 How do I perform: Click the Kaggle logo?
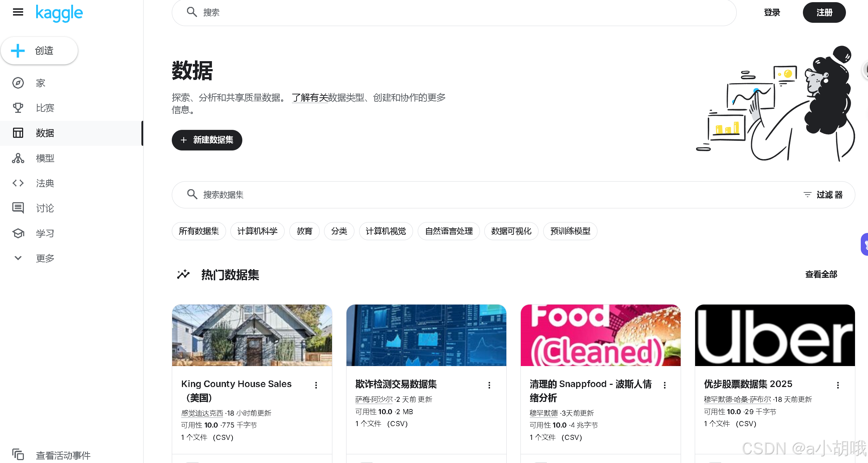[x=59, y=13]
